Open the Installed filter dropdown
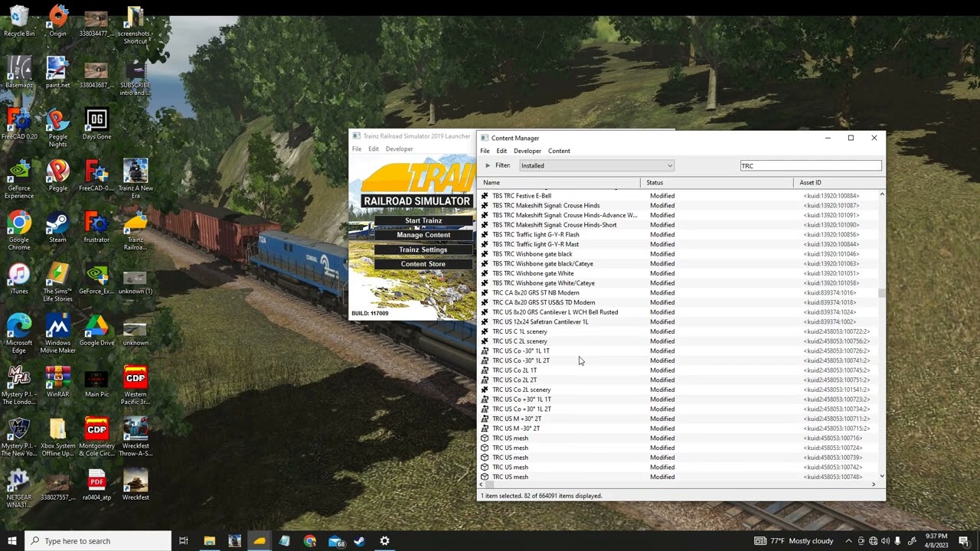This screenshot has width=980, height=551. 596,165
